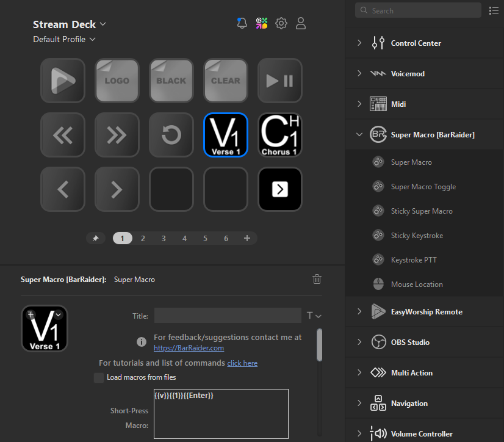504x442 pixels.
Task: Select the play/pause key on the deck
Action: [280, 81]
